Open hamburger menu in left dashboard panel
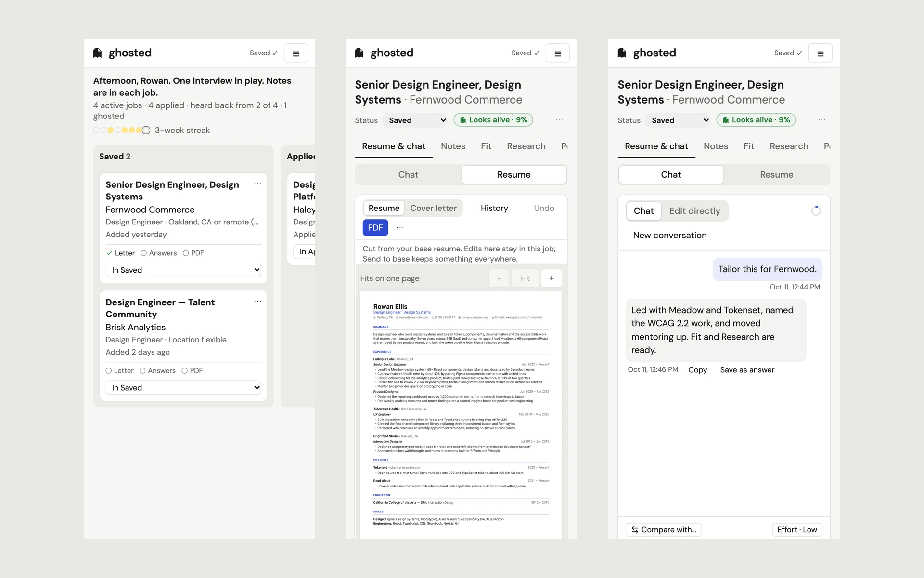The image size is (924, 578). (x=296, y=53)
